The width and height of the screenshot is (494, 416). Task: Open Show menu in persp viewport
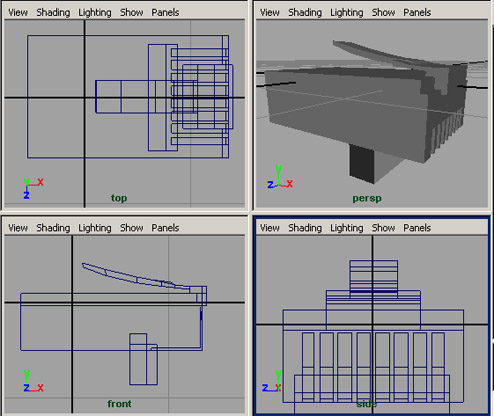383,13
